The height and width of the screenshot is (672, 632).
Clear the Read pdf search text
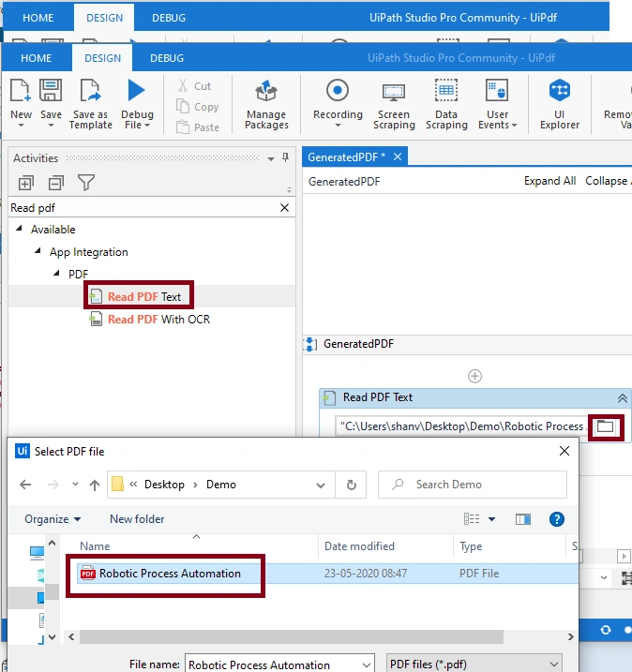tap(284, 208)
